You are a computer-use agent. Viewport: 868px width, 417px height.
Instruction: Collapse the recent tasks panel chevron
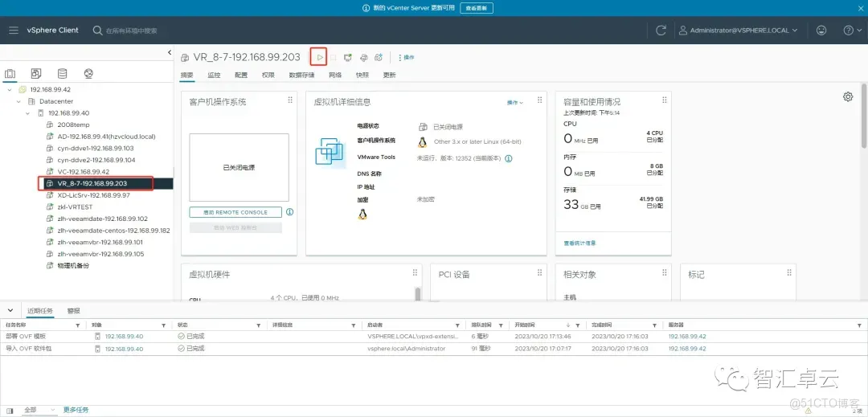10,310
